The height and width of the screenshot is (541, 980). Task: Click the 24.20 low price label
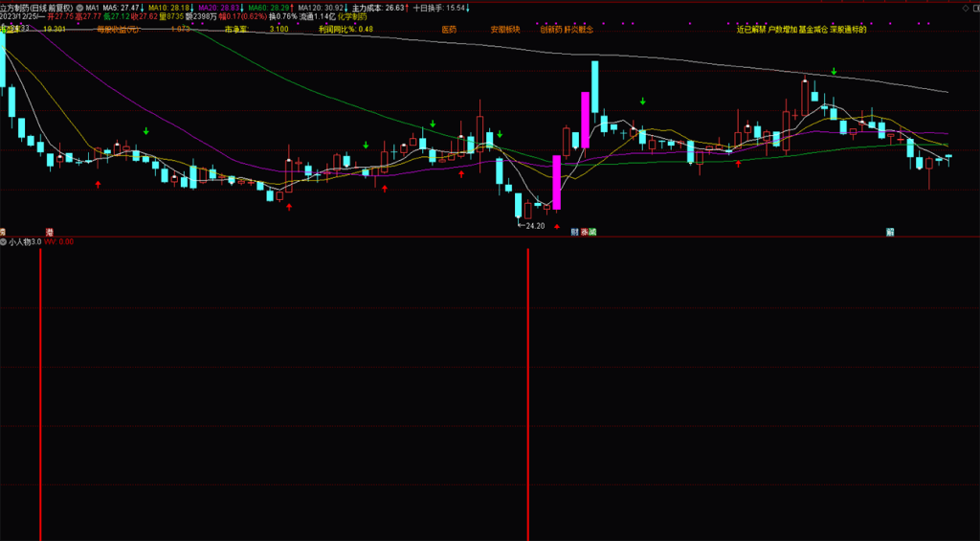pyautogui.click(x=534, y=226)
